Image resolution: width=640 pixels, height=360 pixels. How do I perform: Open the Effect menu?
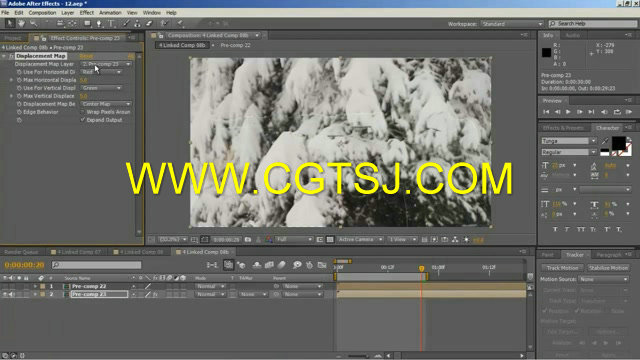pyautogui.click(x=87, y=13)
